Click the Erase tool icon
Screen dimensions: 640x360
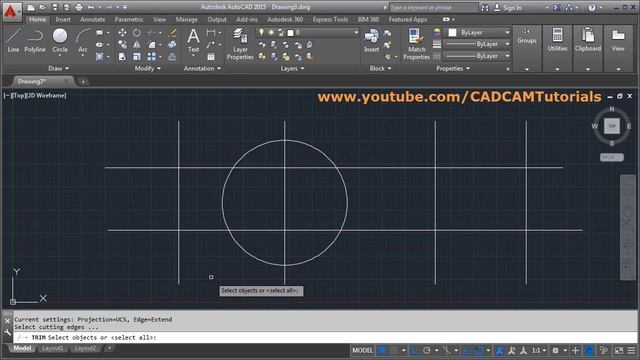(172, 33)
